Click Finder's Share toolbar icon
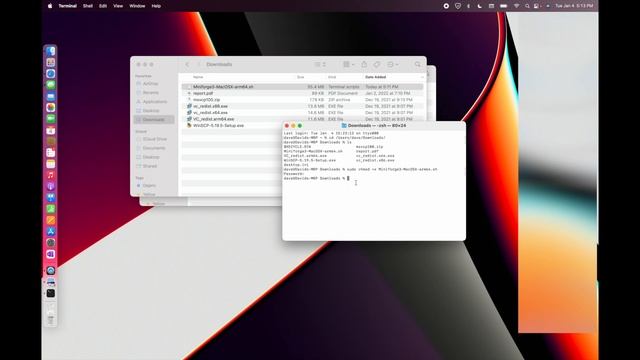Viewport: 640px width, 360px height. [364, 64]
